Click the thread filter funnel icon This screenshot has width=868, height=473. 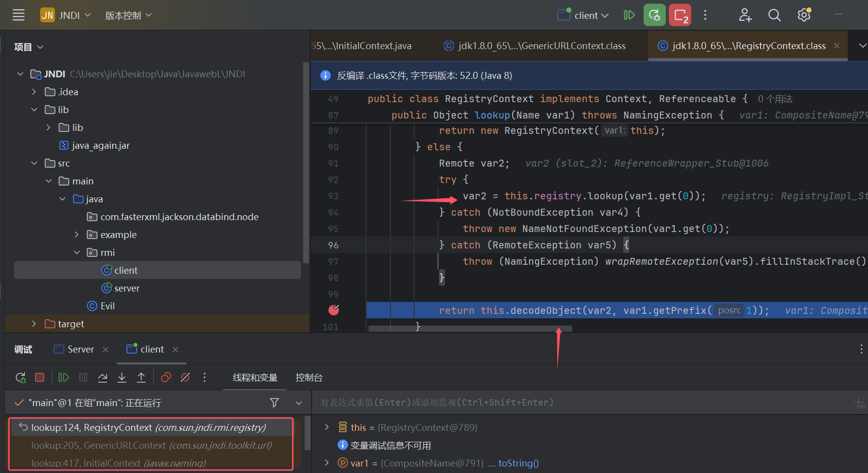tap(274, 403)
